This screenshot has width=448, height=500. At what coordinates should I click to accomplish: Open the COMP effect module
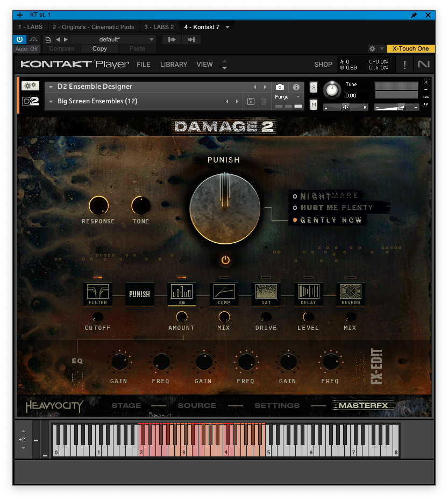(224, 294)
